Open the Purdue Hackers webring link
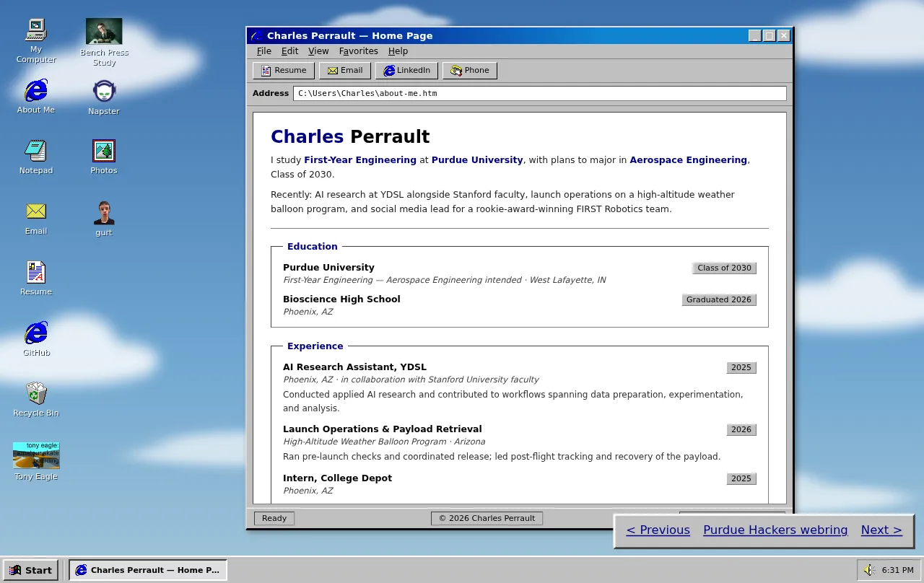This screenshot has height=583, width=924. [x=775, y=530]
